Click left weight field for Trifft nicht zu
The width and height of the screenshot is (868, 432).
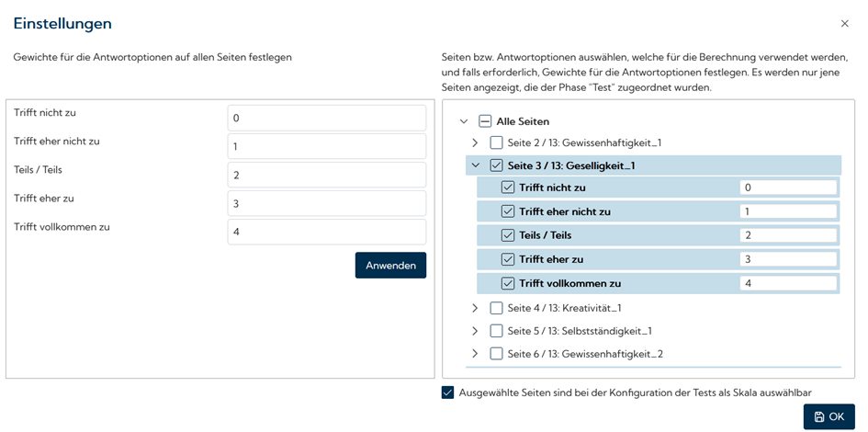point(326,119)
